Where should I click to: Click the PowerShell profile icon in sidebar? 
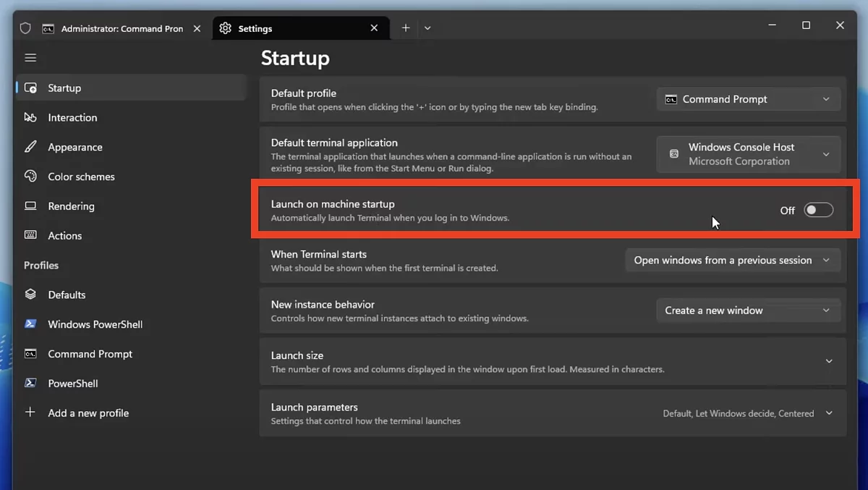pos(30,383)
